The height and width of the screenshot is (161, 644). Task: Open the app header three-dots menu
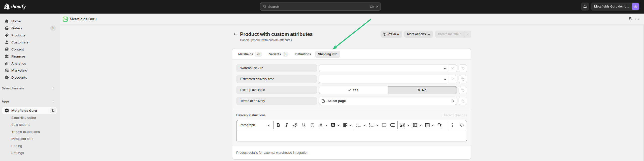[637, 19]
